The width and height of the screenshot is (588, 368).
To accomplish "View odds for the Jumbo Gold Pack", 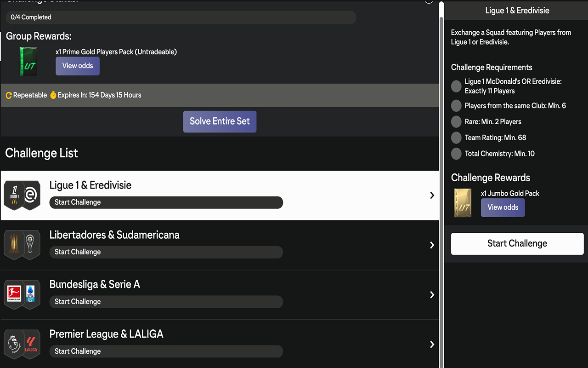I will tap(503, 207).
